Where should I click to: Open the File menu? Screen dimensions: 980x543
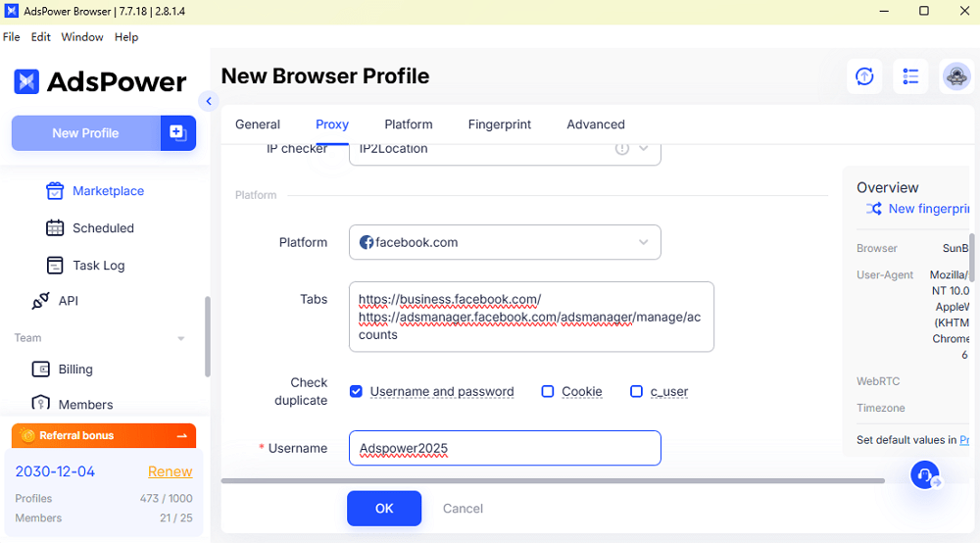point(11,37)
